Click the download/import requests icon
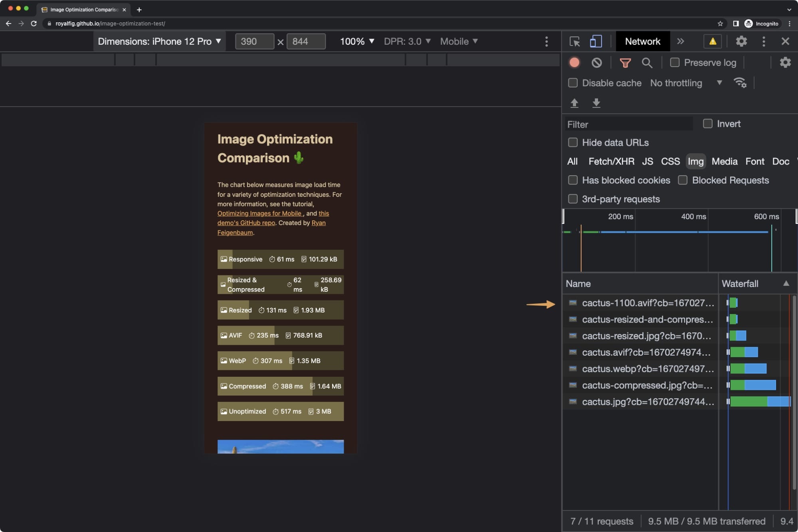Viewport: 798px width, 532px height. pos(596,102)
